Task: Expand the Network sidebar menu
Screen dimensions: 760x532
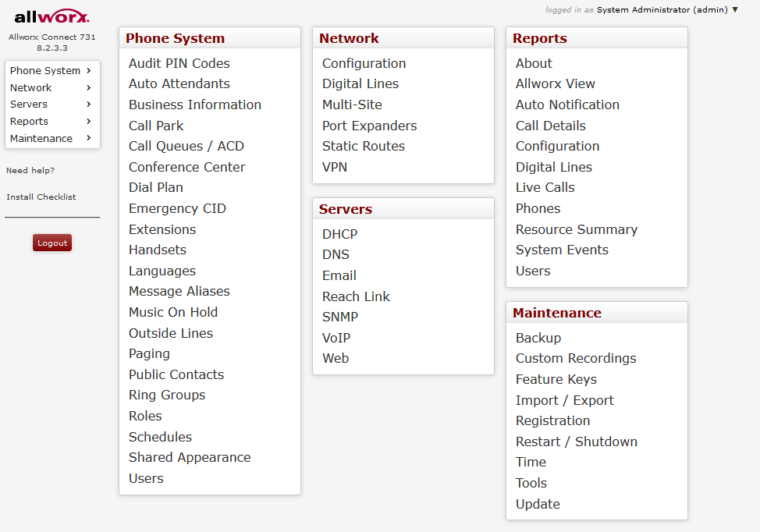Action: tap(51, 87)
